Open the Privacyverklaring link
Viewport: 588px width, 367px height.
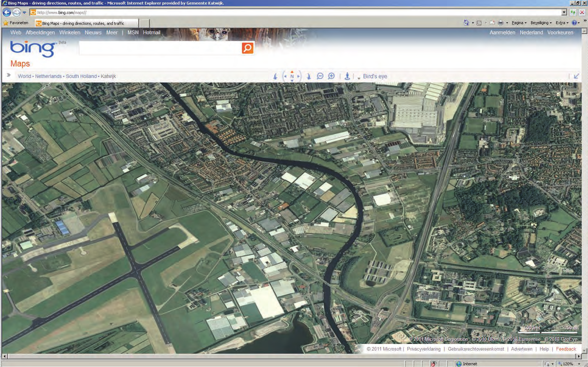pos(424,349)
